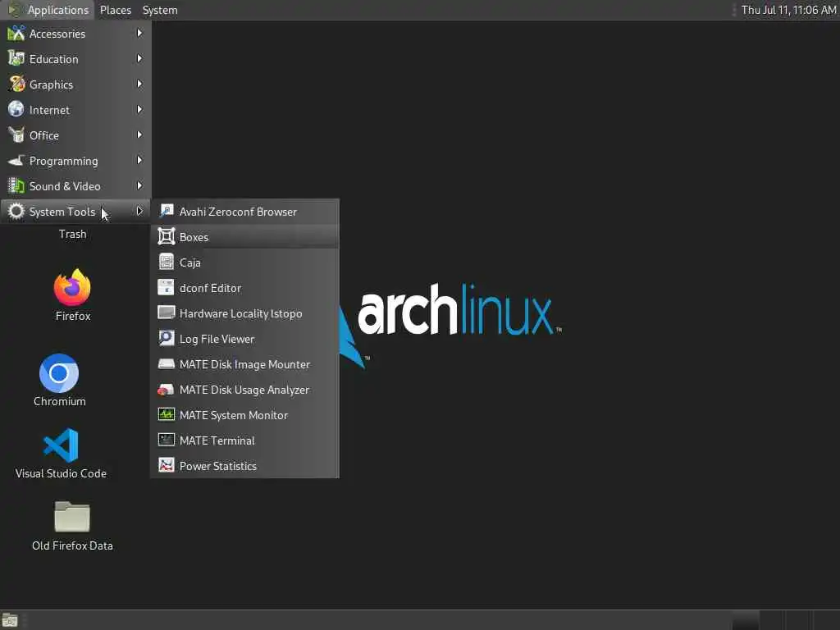Click the Log File Viewer icon
This screenshot has height=630, width=840.
tap(166, 339)
